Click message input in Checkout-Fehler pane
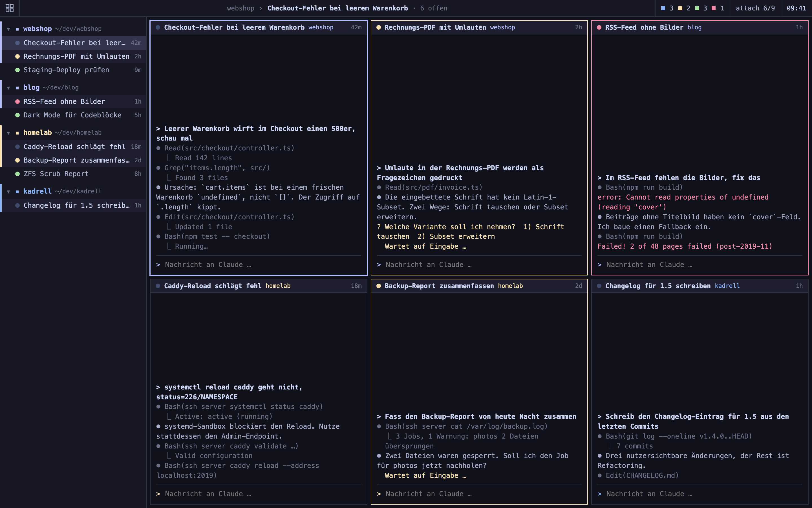The width and height of the screenshot is (812, 508). [x=259, y=265]
